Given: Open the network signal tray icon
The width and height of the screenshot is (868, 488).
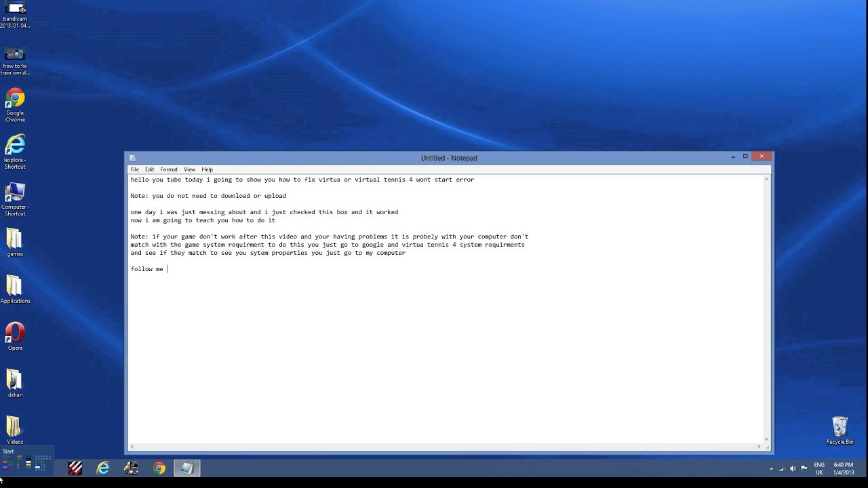Looking at the screenshot, I should click(782, 468).
